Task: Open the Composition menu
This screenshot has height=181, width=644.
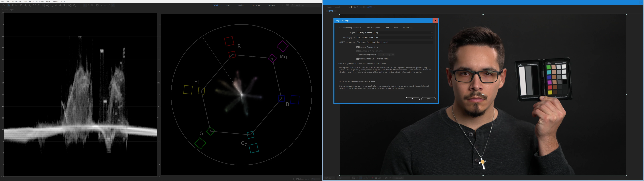Action: tap(16, 2)
